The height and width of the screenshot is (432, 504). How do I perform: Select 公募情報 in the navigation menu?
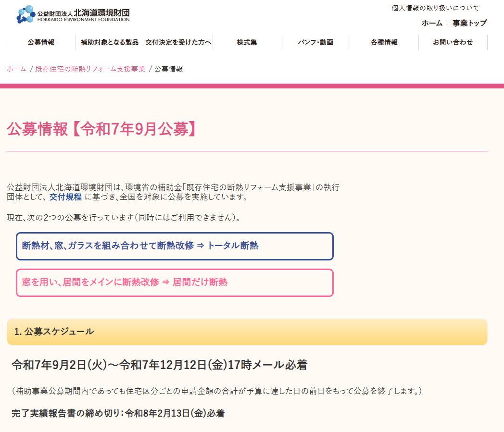41,42
